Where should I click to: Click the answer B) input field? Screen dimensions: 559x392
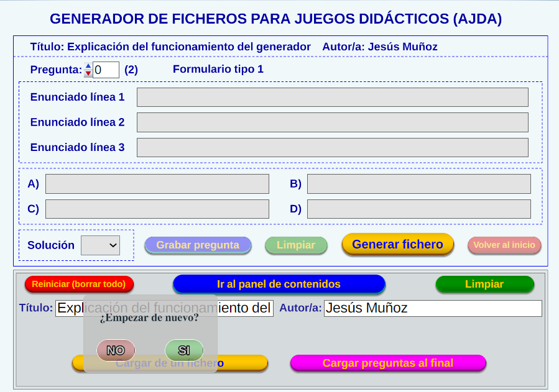pyautogui.click(x=418, y=184)
